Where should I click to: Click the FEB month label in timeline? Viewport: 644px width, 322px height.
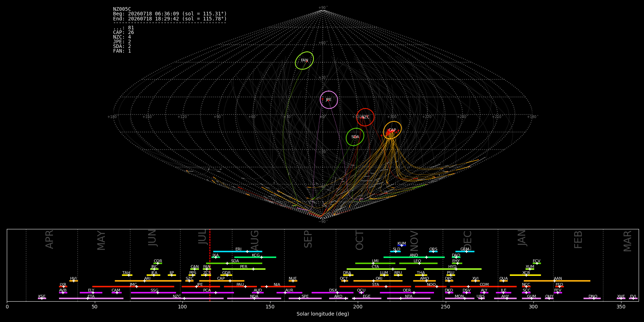579,239
